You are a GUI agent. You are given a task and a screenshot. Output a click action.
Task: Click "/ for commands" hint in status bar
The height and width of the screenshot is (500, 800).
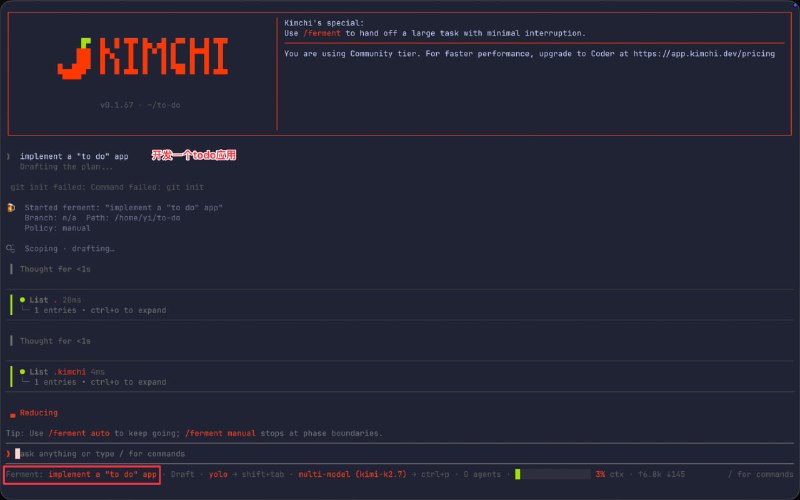(x=760, y=474)
